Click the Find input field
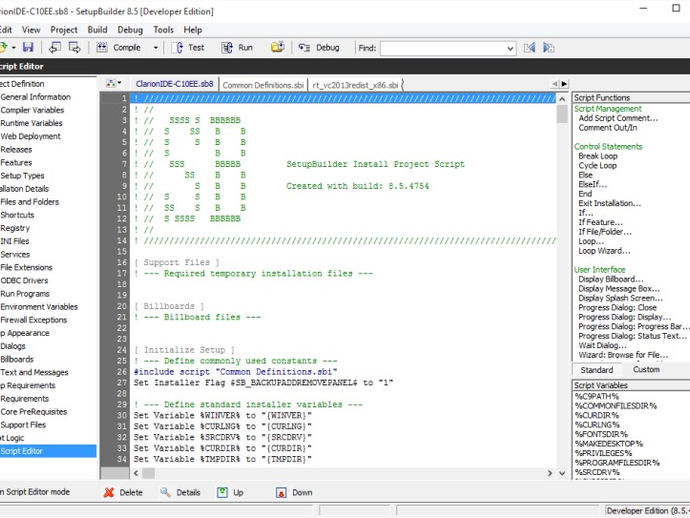The image size is (690, 518). pos(443,48)
